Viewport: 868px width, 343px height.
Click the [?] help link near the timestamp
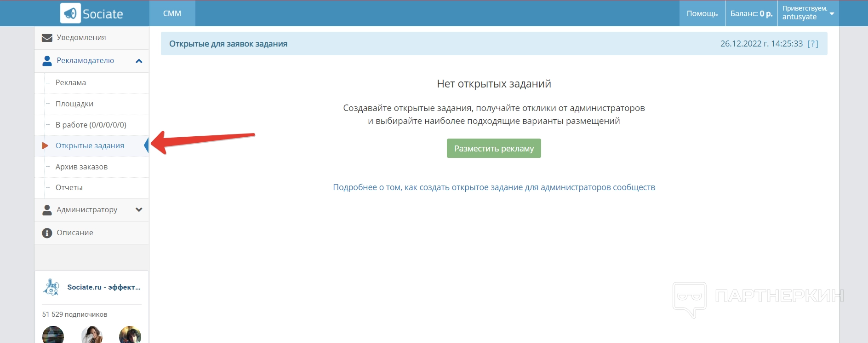click(x=813, y=44)
